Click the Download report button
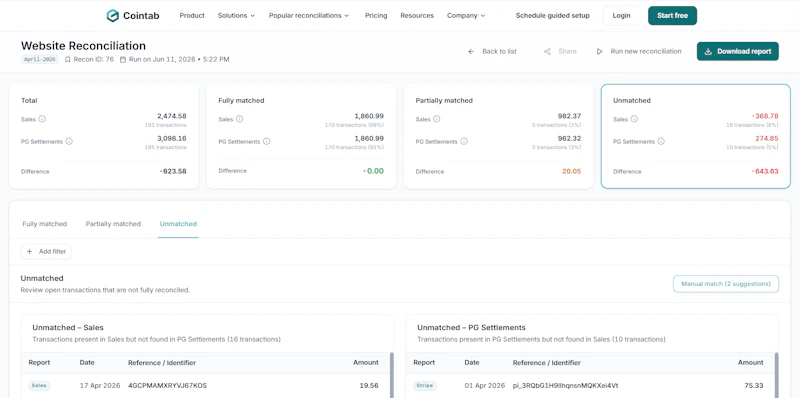Image resolution: width=800 pixels, height=398 pixels. click(738, 52)
